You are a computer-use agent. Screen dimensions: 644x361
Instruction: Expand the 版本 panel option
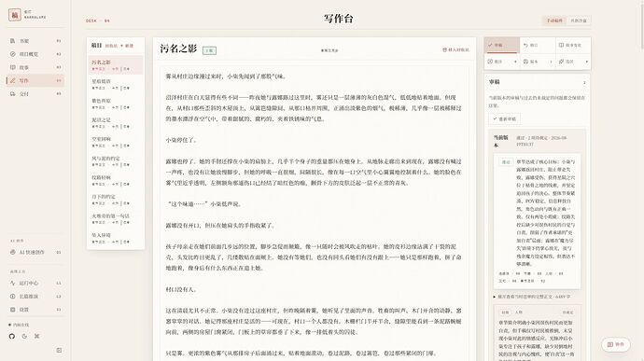(x=538, y=62)
